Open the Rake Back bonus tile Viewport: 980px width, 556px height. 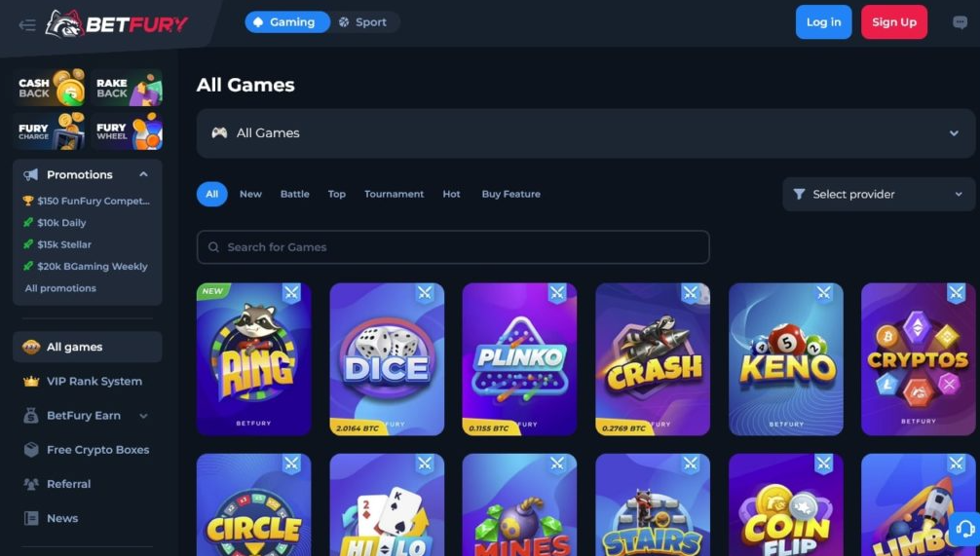pos(127,88)
